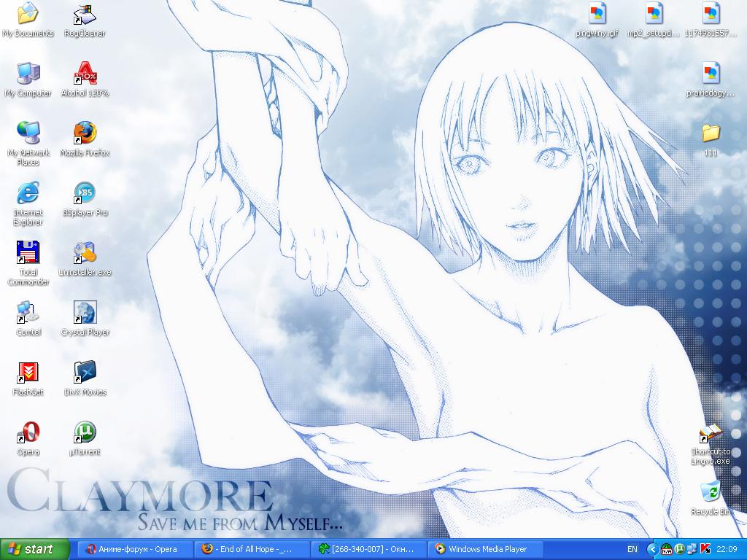This screenshot has height=560, width=747.
Task: Expand hidden system tray icons arrow
Action: 653,549
